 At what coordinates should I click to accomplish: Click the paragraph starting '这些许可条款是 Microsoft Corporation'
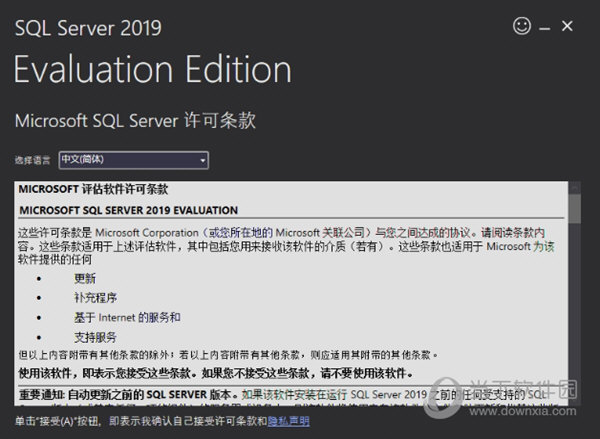click(x=286, y=246)
